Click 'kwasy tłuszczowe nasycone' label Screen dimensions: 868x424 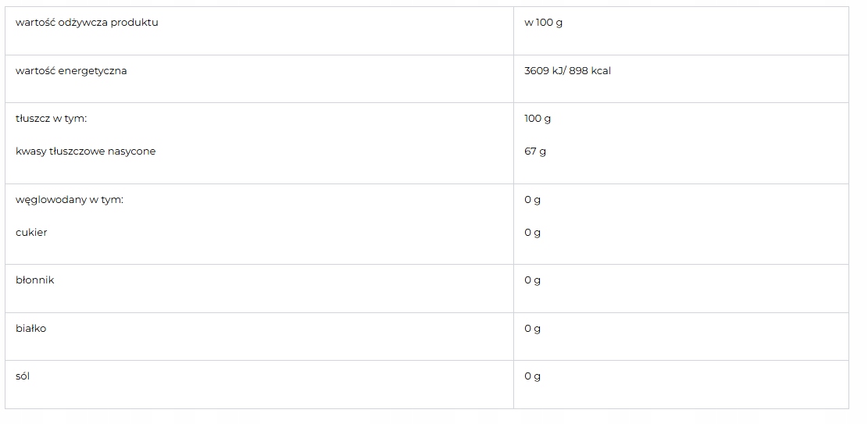click(x=85, y=151)
